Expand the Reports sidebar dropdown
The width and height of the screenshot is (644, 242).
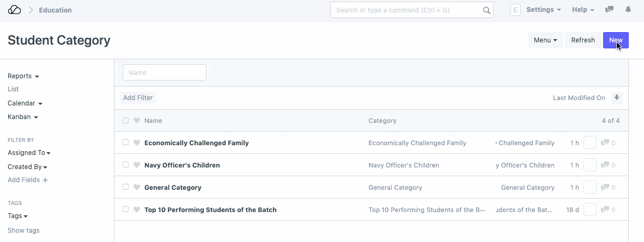(x=23, y=77)
